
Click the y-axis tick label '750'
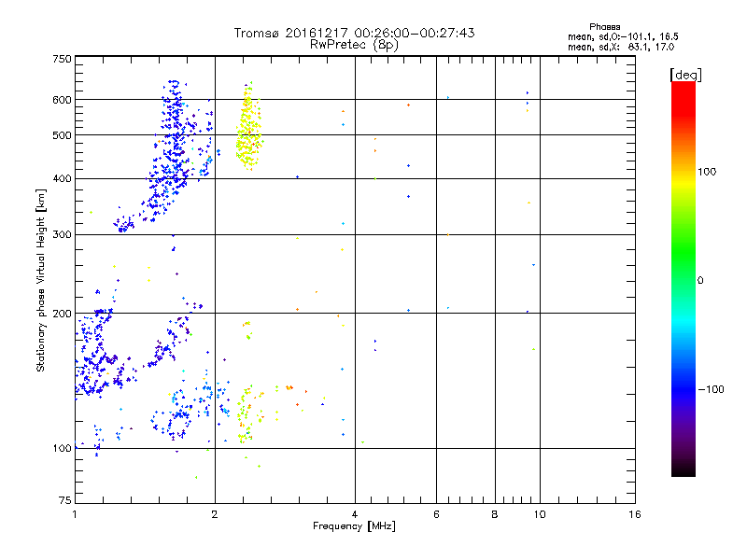(x=62, y=59)
